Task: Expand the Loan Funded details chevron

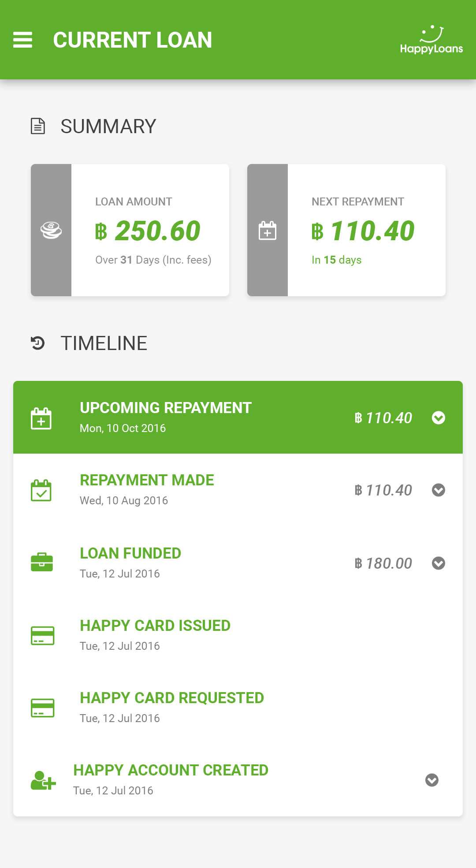Action: point(439,563)
